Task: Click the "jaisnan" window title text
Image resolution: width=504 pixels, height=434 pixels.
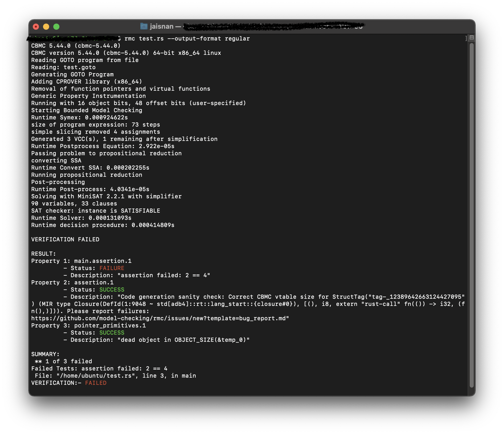Action: pos(162,26)
